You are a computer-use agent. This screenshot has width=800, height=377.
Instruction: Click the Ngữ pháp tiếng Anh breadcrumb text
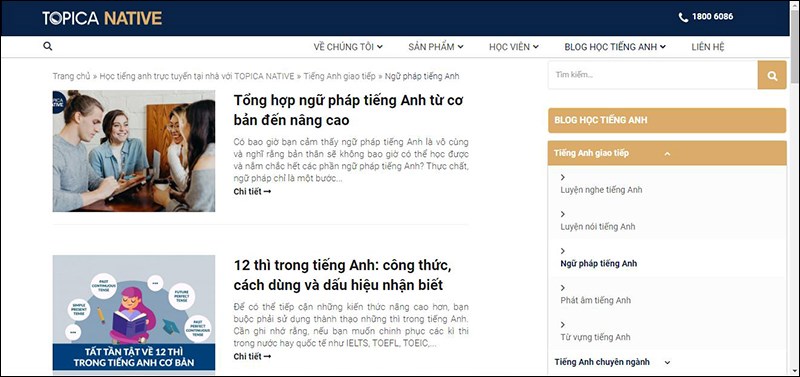(x=422, y=76)
